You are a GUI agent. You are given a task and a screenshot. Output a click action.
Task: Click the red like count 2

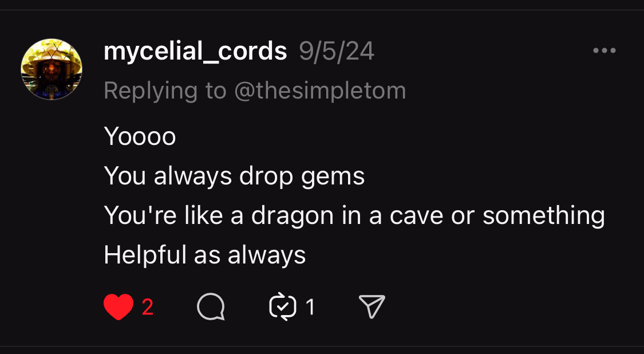[x=147, y=308]
